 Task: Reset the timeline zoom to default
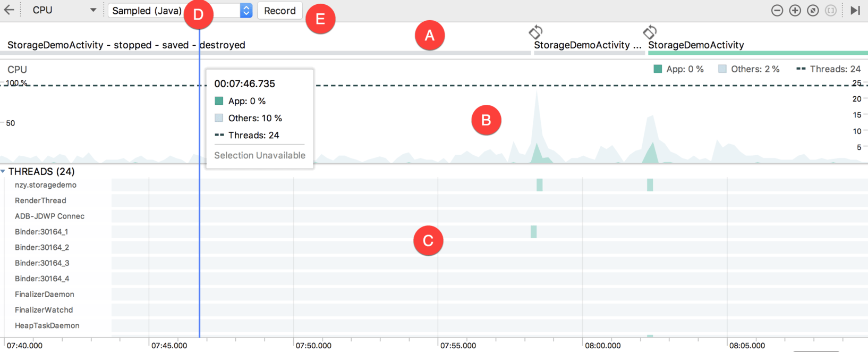coord(813,11)
